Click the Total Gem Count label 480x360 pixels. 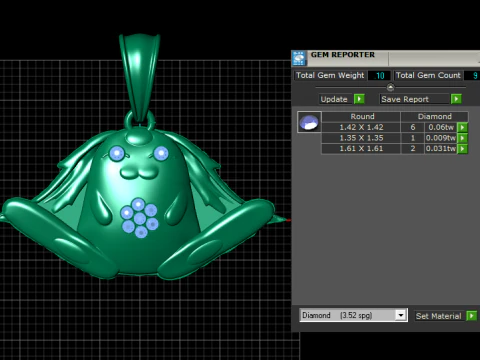pyautogui.click(x=428, y=75)
